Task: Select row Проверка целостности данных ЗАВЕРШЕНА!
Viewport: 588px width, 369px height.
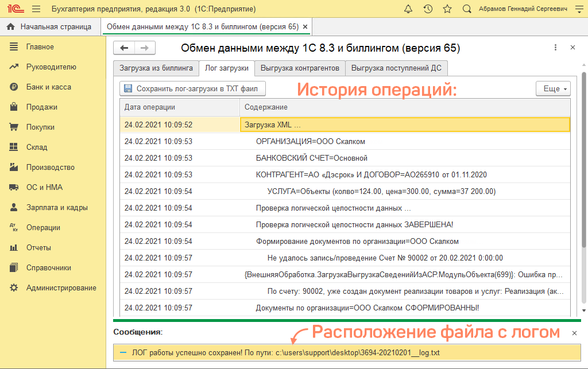Action: coord(345,225)
